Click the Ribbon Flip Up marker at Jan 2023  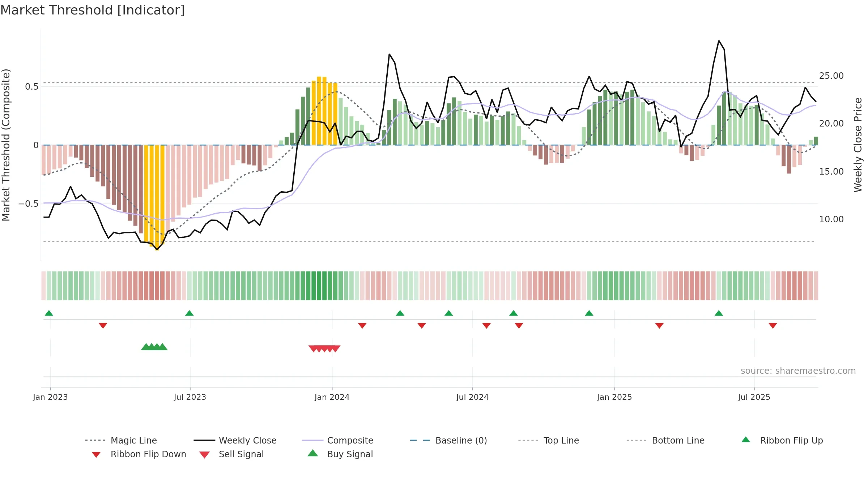point(49,313)
